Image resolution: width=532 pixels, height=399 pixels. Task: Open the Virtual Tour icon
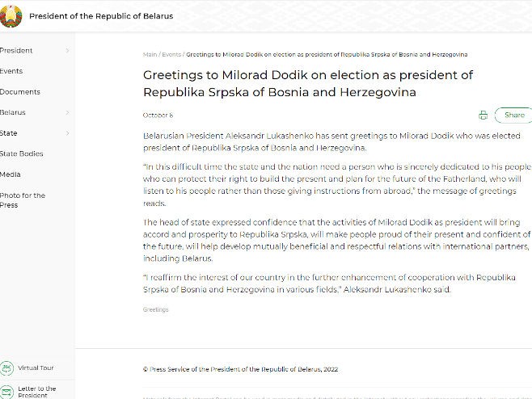pyautogui.click(x=6, y=368)
